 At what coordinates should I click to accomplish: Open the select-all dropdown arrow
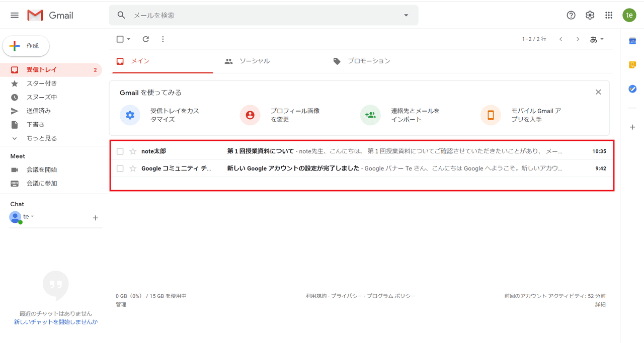point(129,39)
